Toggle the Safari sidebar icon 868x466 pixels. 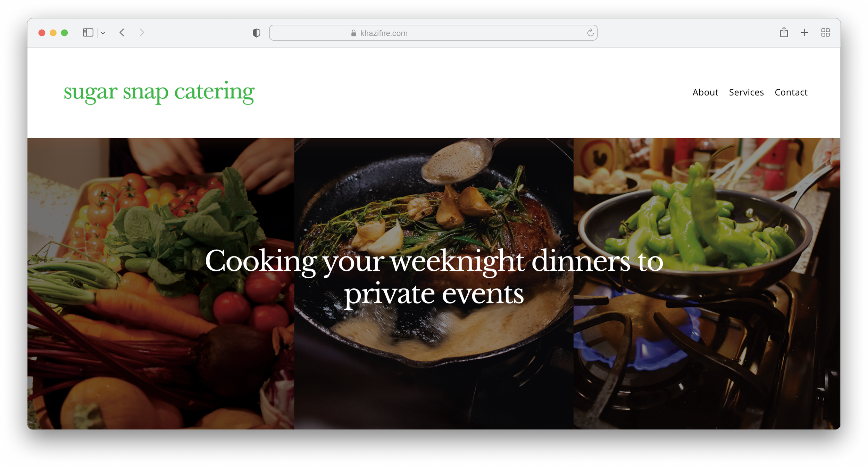tap(88, 33)
